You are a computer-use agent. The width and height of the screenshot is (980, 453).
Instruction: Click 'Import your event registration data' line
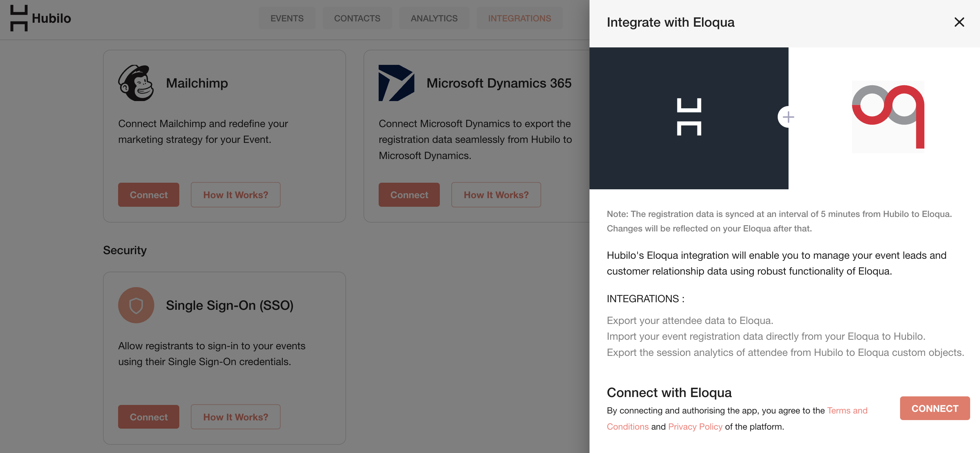click(x=766, y=336)
